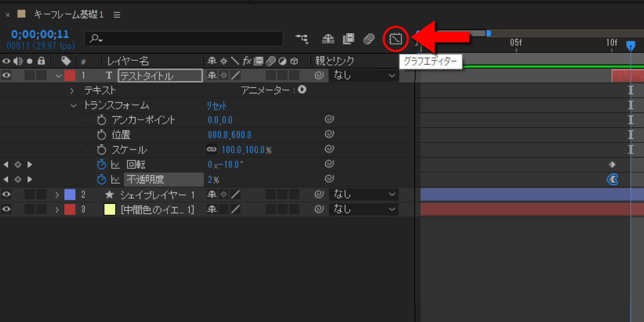
Task: Click the レイヤー名 column header
Action: click(128, 61)
